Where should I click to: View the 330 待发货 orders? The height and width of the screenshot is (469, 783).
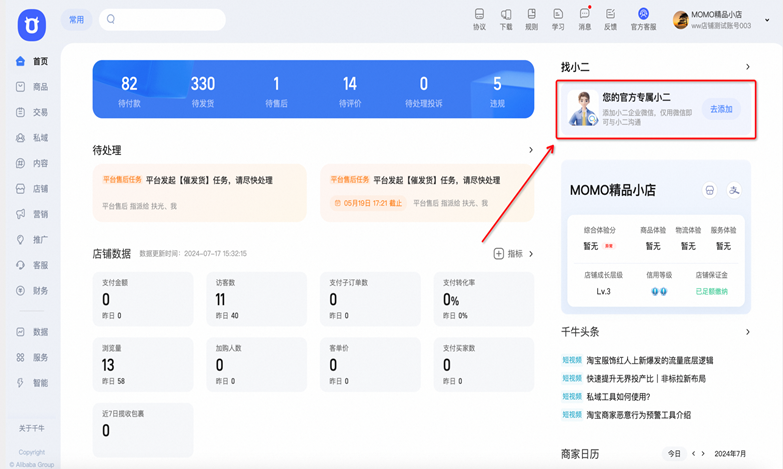coord(203,90)
